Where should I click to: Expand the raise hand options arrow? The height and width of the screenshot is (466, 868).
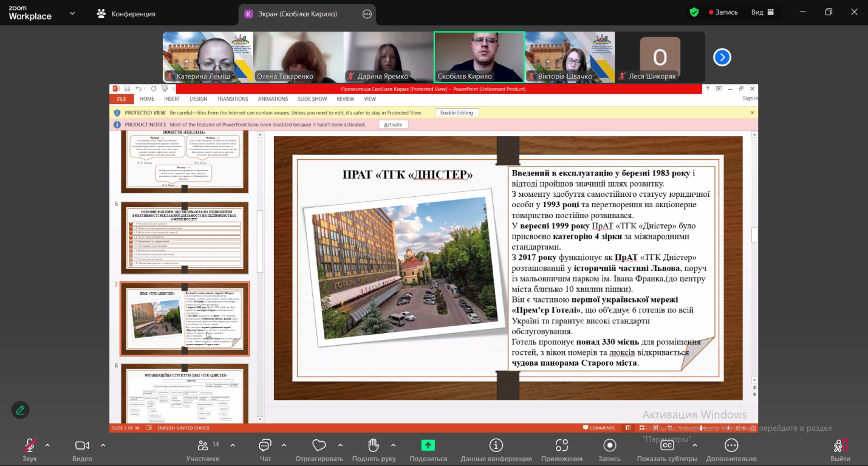[x=393, y=445]
